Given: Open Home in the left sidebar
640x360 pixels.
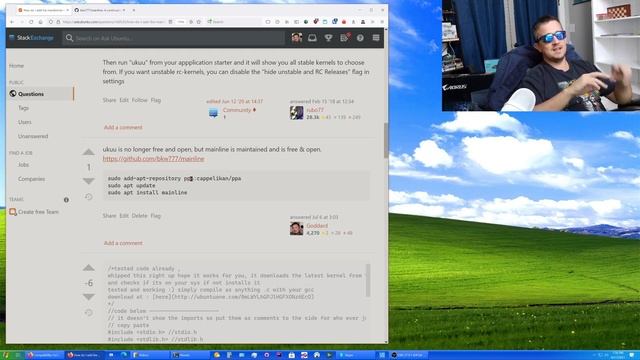Looking at the screenshot, I should point(17,66).
